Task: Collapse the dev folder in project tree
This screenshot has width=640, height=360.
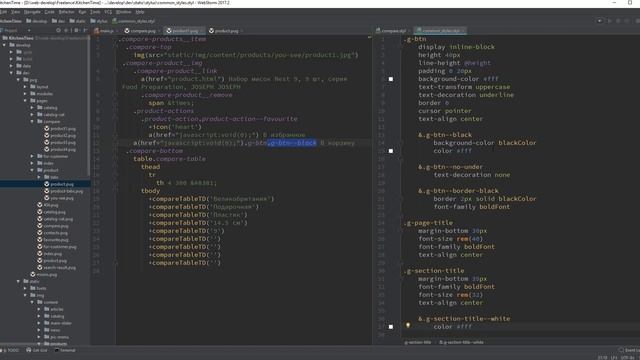Action: [11, 73]
